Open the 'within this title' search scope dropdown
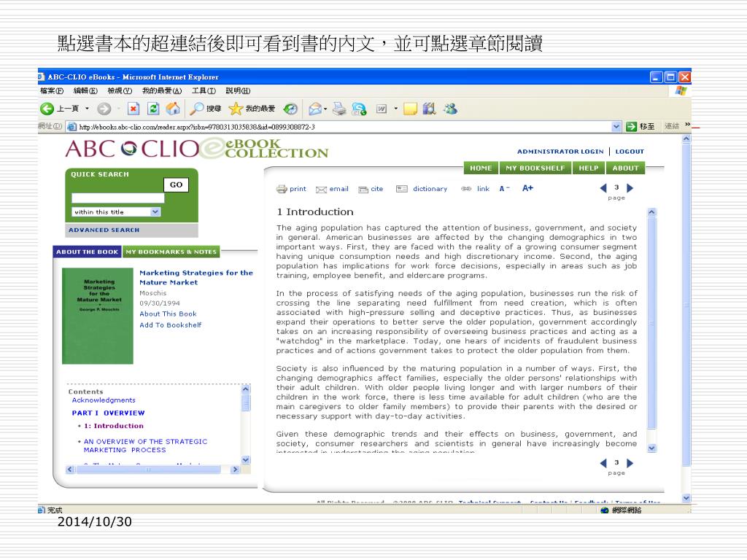Image resolution: width=747 pixels, height=560 pixels. pyautogui.click(x=155, y=212)
